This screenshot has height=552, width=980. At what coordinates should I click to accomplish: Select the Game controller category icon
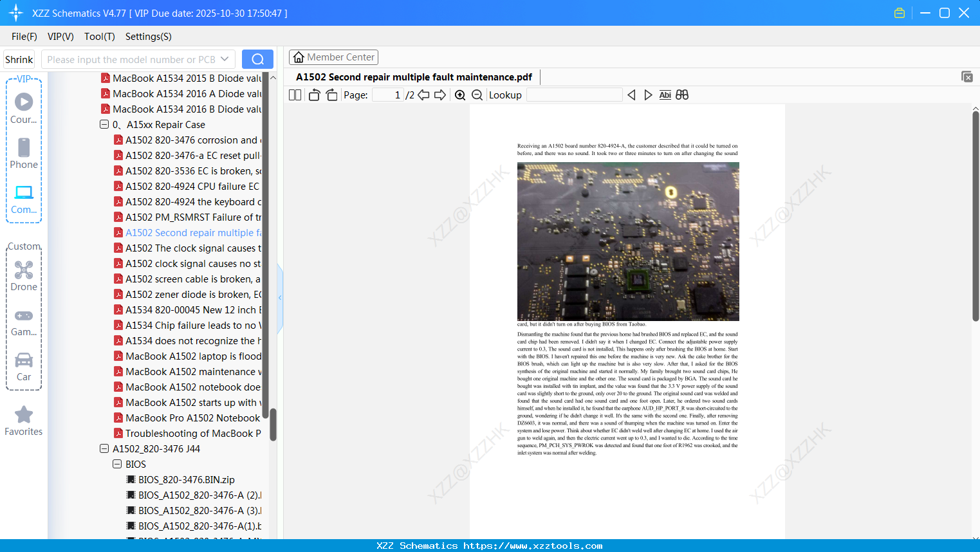(x=24, y=315)
